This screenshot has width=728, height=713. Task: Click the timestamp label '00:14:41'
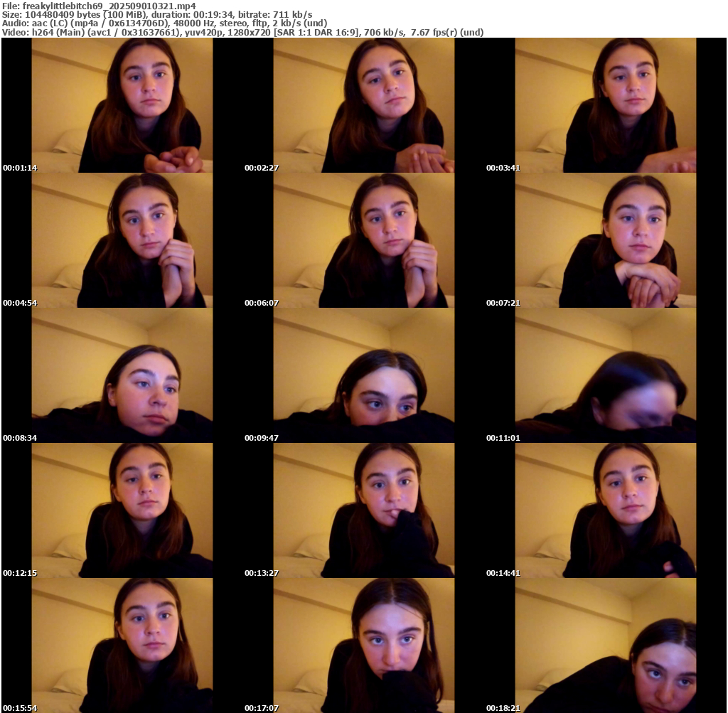pyautogui.click(x=503, y=573)
